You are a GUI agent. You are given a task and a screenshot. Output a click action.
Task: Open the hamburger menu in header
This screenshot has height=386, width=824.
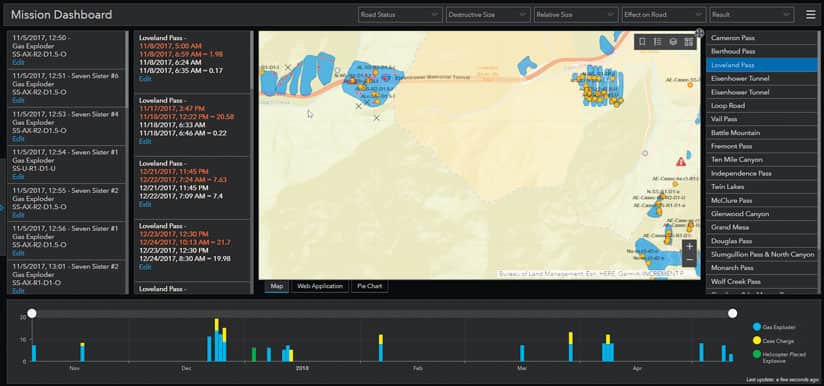click(x=811, y=15)
